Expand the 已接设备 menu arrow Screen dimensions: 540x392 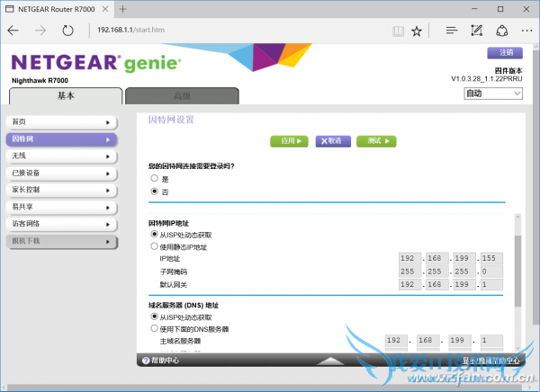108,174
